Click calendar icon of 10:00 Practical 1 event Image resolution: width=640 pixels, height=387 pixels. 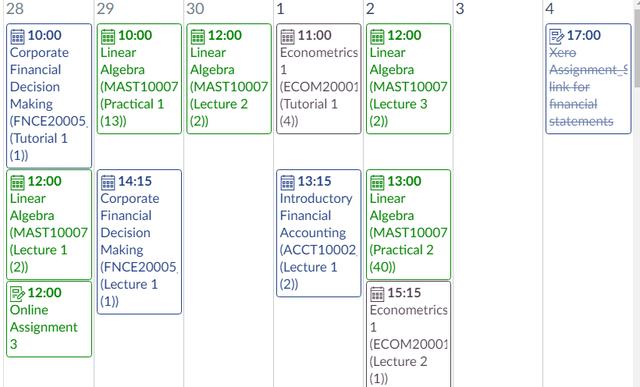point(108,36)
